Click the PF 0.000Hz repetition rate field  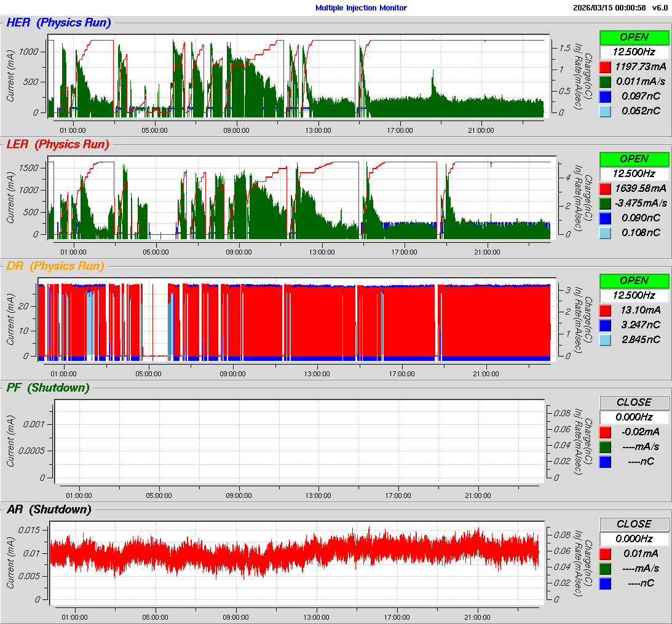tap(634, 417)
